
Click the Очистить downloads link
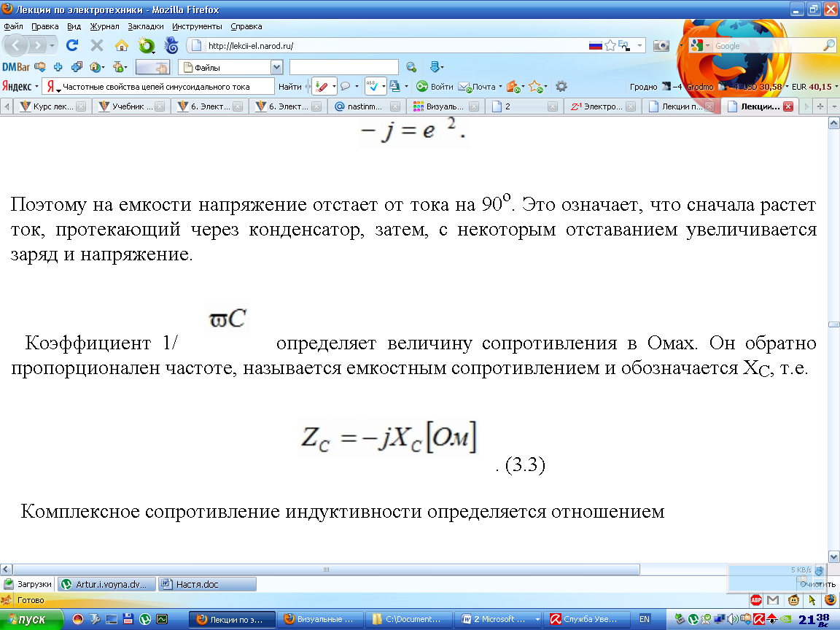(817, 584)
